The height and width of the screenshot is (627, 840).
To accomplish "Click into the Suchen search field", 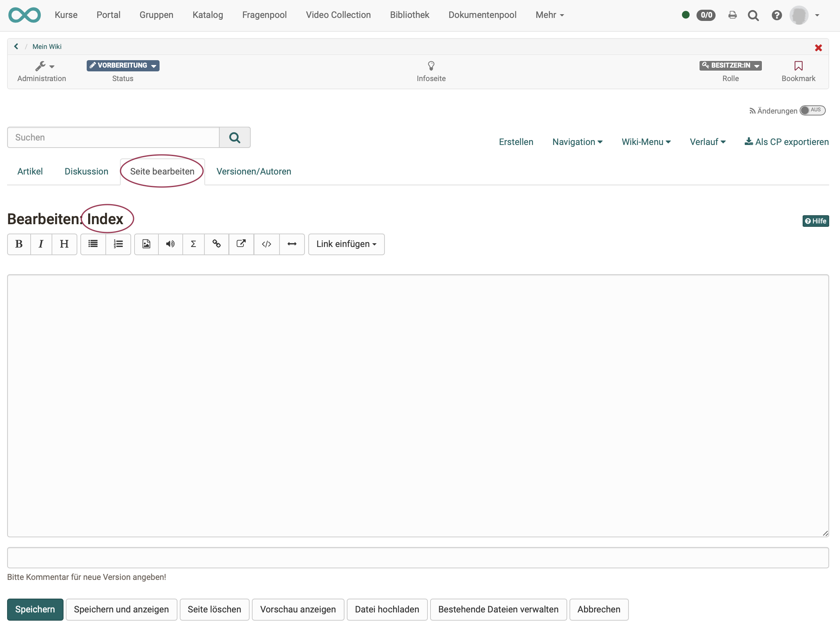I will pyautogui.click(x=113, y=137).
